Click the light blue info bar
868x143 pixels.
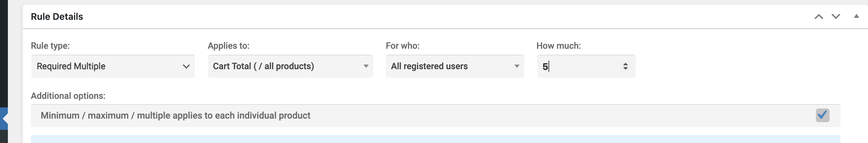[435, 139]
